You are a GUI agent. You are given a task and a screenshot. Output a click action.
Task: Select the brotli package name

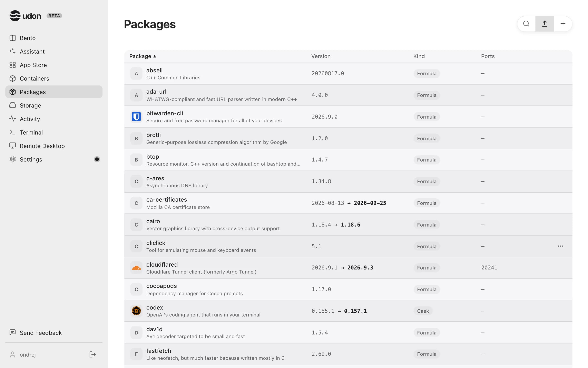153,135
